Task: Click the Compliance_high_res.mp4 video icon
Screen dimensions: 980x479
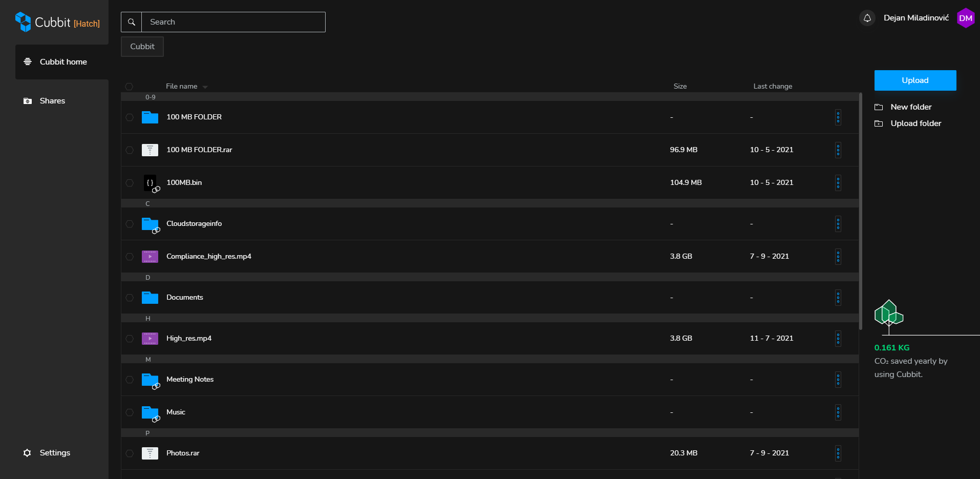Action: tap(150, 257)
